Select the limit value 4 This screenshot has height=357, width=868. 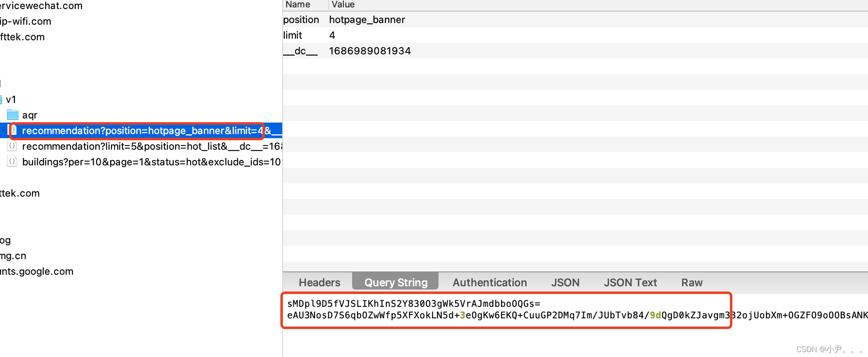tap(332, 35)
